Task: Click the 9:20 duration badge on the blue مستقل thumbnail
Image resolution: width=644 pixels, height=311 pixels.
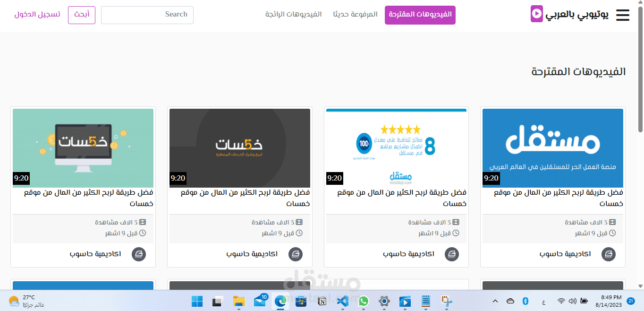Action: [x=491, y=178]
